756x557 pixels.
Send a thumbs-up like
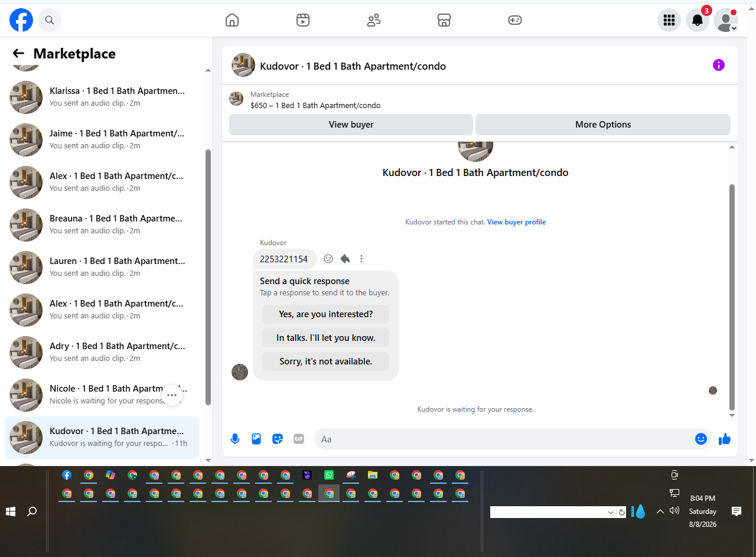[725, 439]
